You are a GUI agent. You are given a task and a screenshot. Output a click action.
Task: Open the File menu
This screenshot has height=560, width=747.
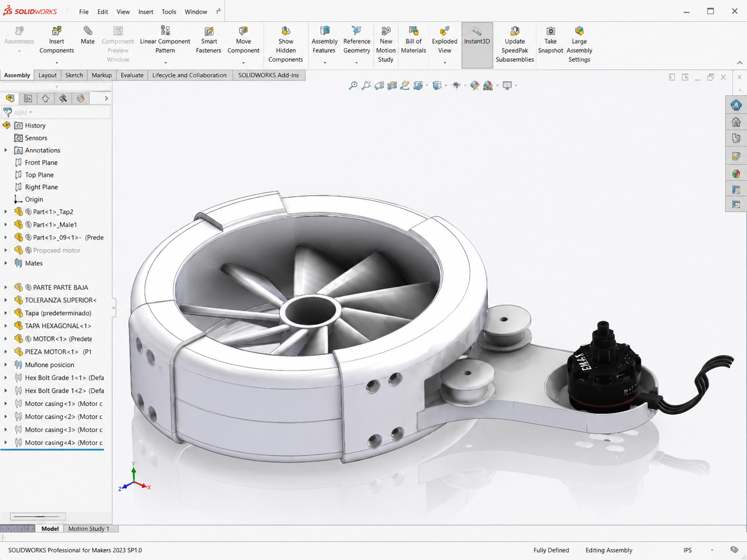[x=84, y=11]
